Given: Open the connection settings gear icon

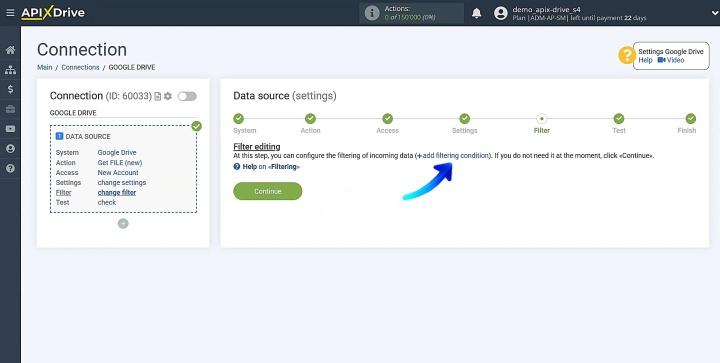Looking at the screenshot, I should 168,96.
